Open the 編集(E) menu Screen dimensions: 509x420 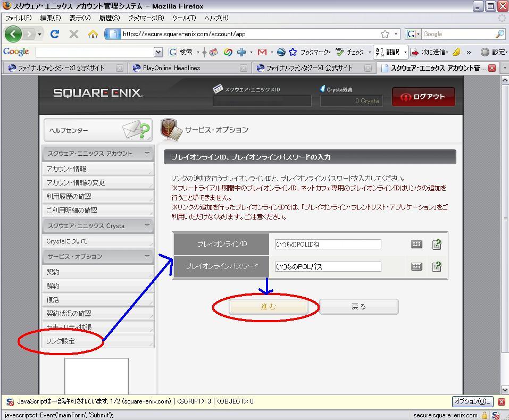coord(51,18)
